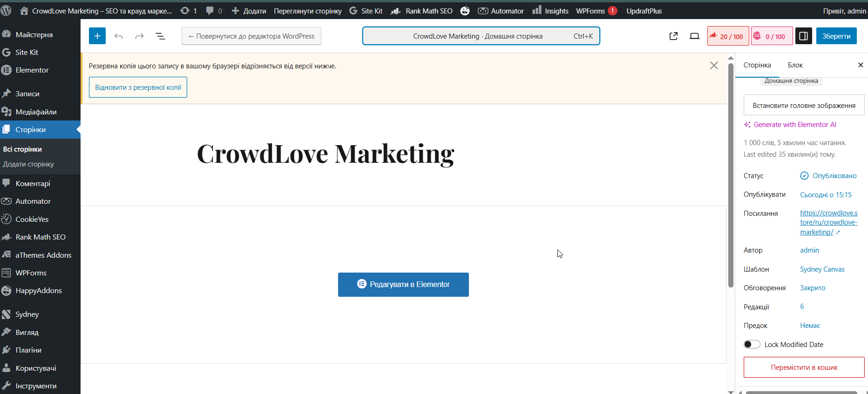Click the CrowdLove Marketing page title
The image size is (868, 394).
click(x=325, y=154)
